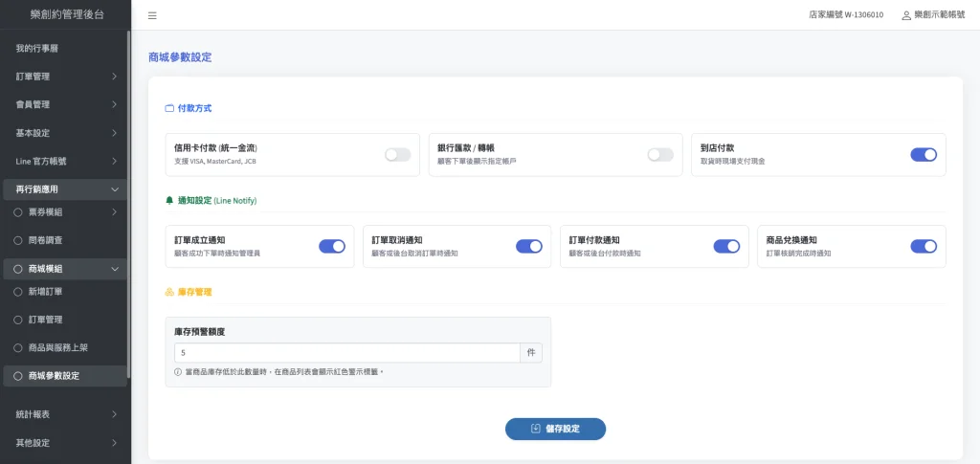
Task: Click the 儲存設定 save button
Action: [555, 429]
